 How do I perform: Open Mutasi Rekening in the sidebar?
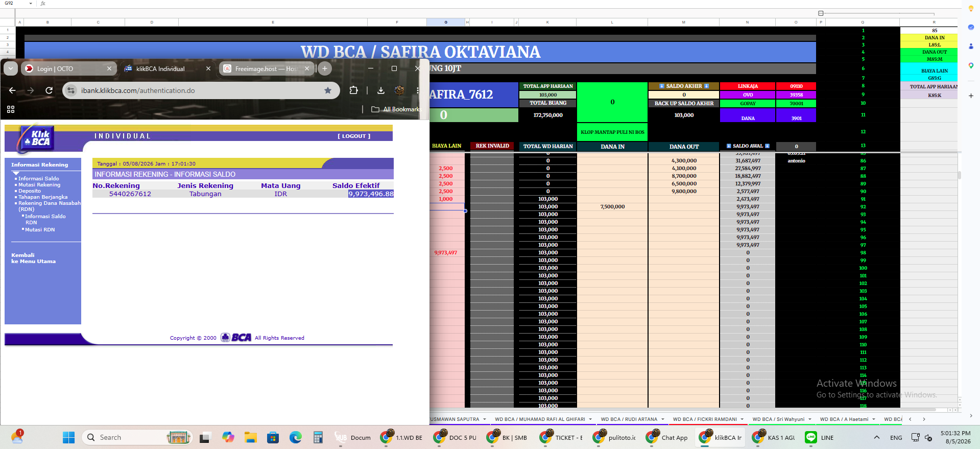tap(39, 185)
